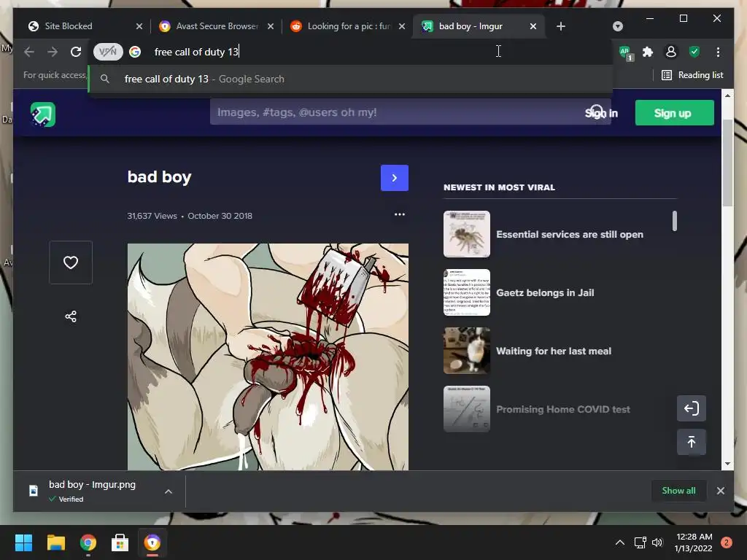Close the 'Looking for a pic' tab
This screenshot has height=560, width=747.
pos(402,26)
